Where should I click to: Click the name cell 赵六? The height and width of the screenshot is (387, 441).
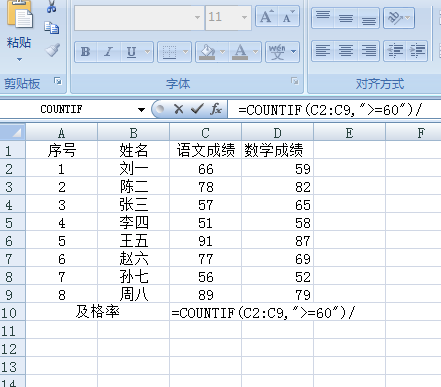[x=133, y=258]
